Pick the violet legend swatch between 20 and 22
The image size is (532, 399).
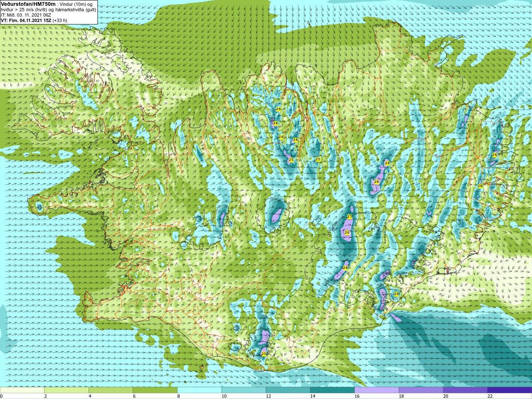point(465,390)
